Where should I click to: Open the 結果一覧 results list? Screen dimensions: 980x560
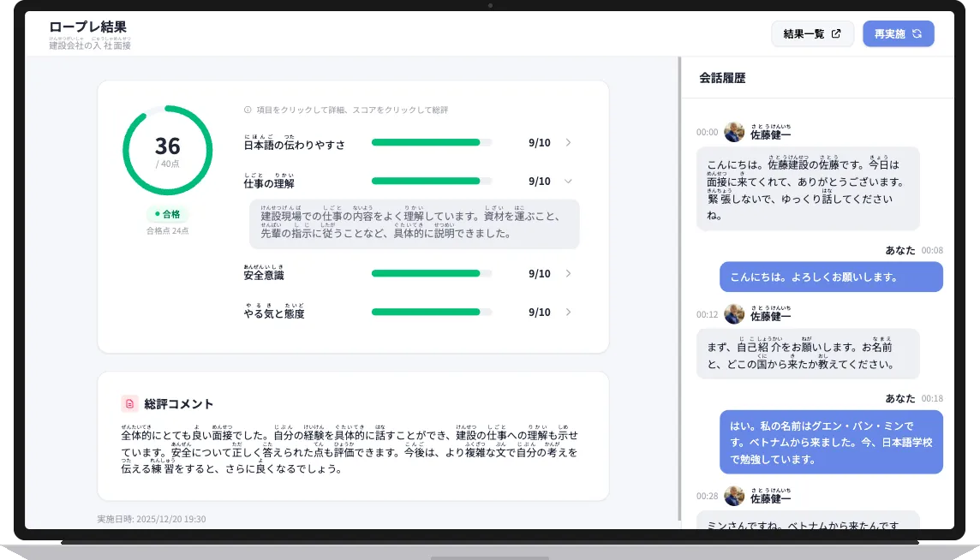pos(812,33)
